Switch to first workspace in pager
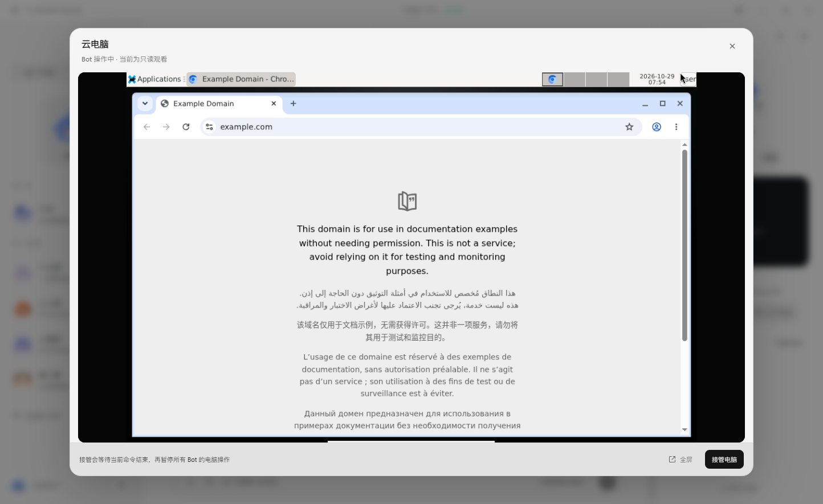The height and width of the screenshot is (504, 823). [552, 79]
